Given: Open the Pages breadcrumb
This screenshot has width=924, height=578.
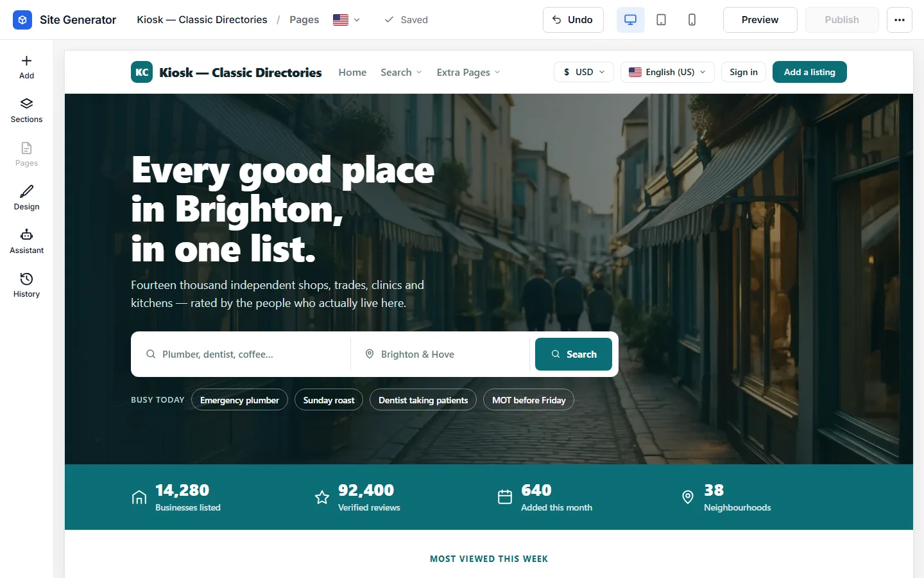Looking at the screenshot, I should 304,20.
